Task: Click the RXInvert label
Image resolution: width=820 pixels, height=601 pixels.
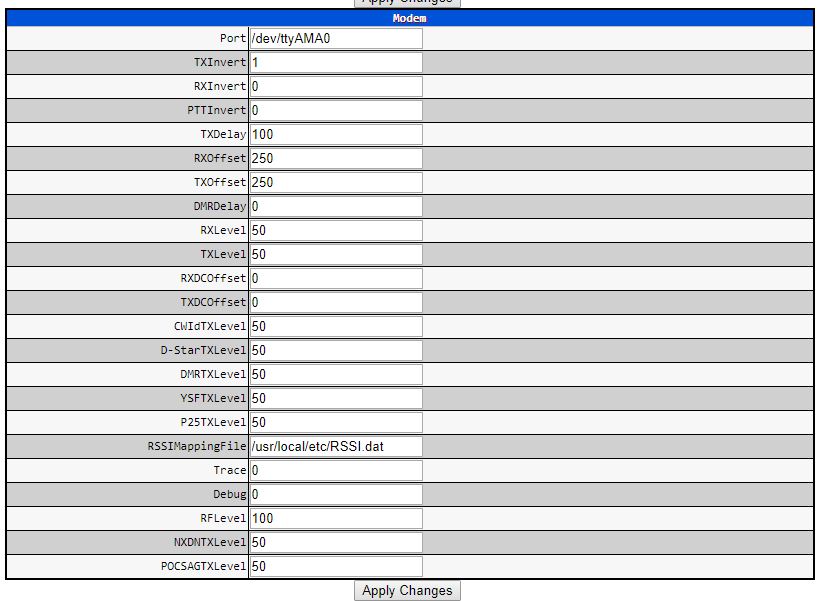Action: (220, 86)
